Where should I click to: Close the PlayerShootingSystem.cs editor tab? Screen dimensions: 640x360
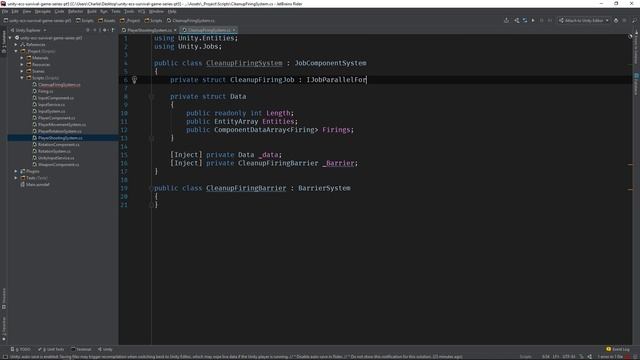175,30
